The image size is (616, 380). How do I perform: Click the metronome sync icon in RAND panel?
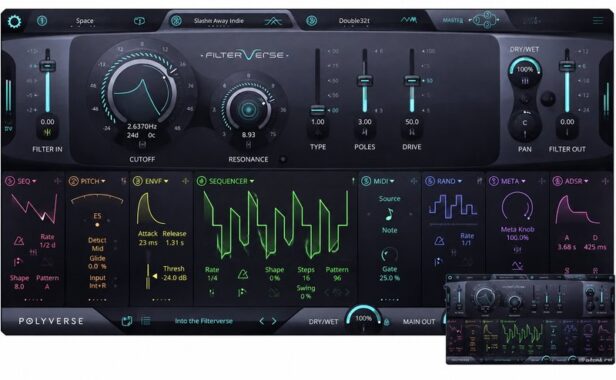coord(439,240)
